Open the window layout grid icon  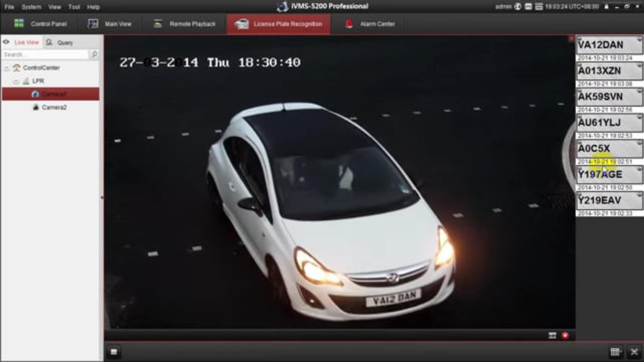615,352
